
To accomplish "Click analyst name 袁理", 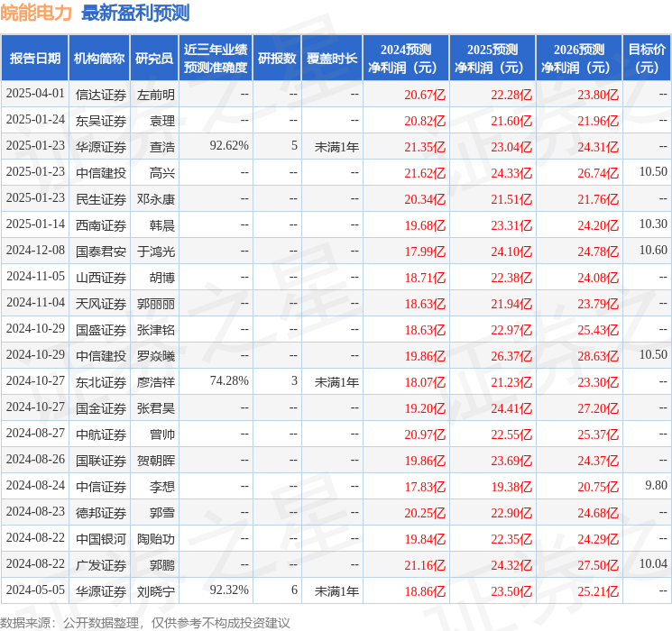I will 162,121.
